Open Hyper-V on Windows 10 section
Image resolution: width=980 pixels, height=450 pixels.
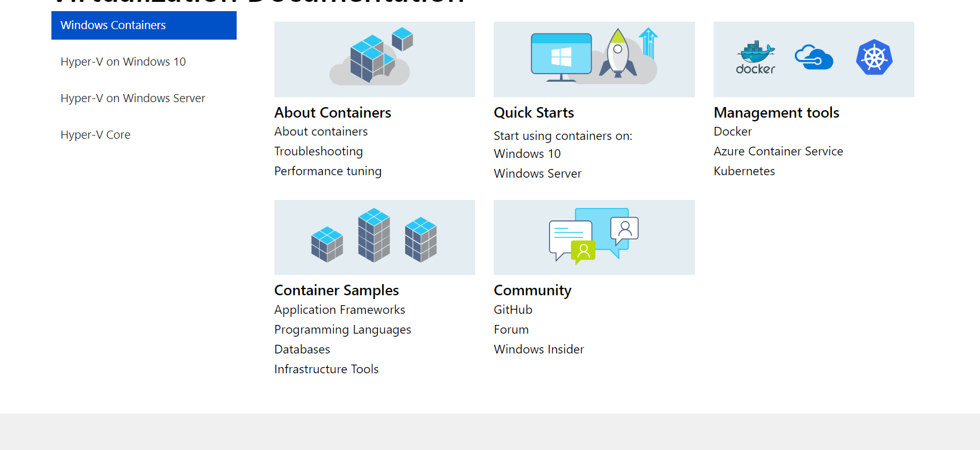tap(123, 62)
